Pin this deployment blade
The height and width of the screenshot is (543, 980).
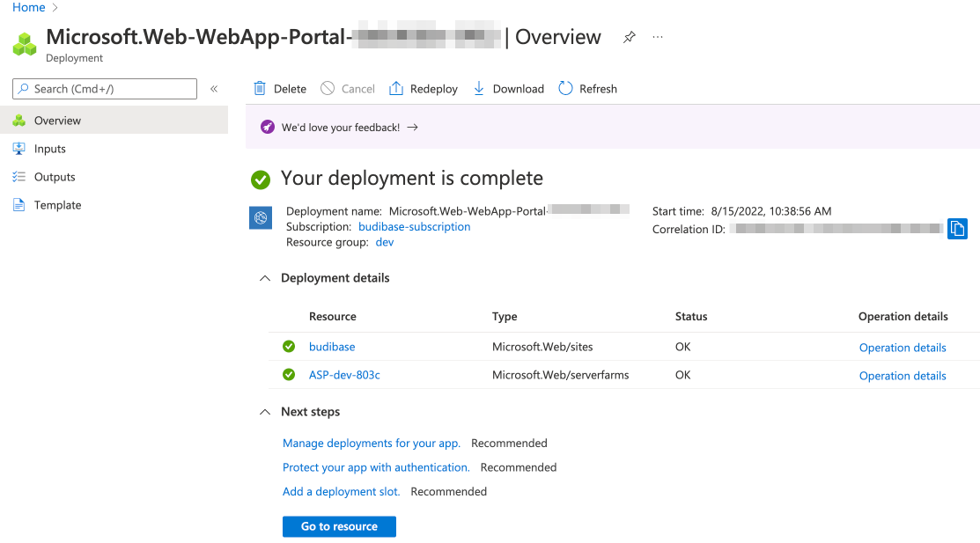pos(630,37)
